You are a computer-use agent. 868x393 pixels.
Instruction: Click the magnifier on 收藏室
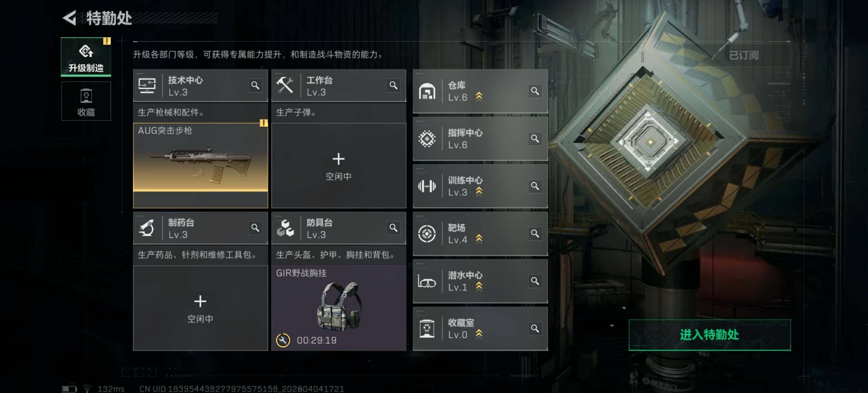(535, 328)
